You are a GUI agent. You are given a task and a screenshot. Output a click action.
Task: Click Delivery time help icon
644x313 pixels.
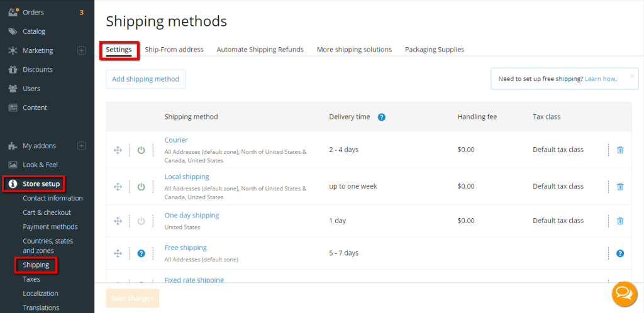[x=382, y=118]
